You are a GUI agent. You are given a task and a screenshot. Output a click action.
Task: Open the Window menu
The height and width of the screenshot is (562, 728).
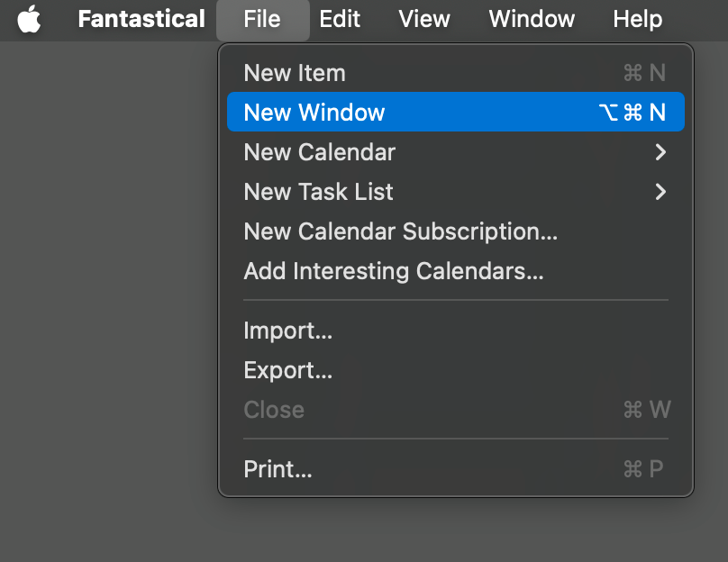point(532,19)
